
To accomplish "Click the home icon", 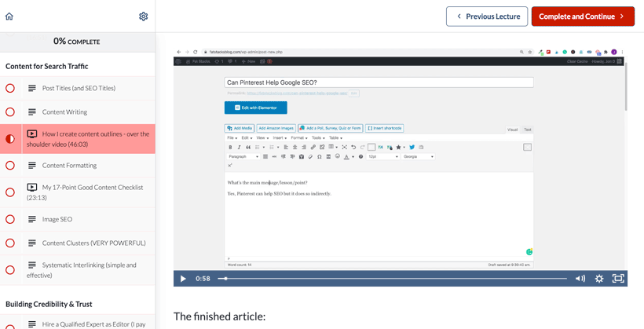I will [x=9, y=16].
